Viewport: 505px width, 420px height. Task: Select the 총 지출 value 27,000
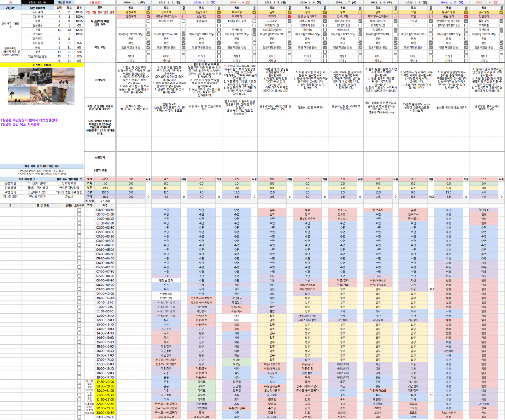[105, 201]
